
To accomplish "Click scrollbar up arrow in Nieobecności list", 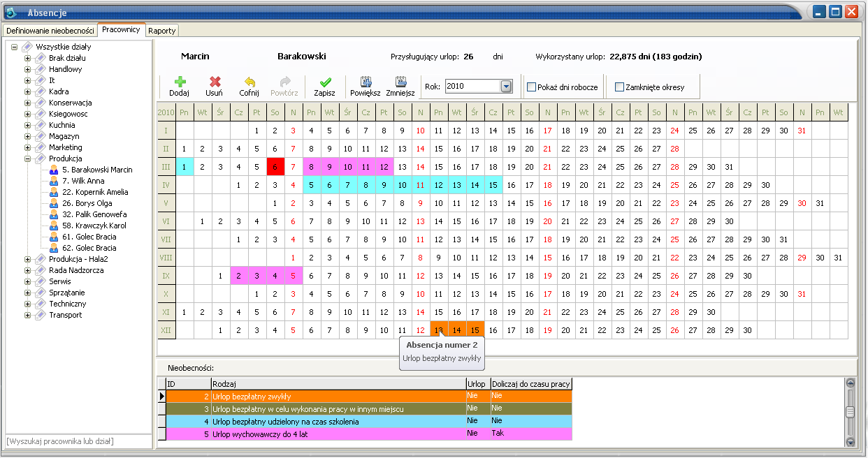I will 850,383.
